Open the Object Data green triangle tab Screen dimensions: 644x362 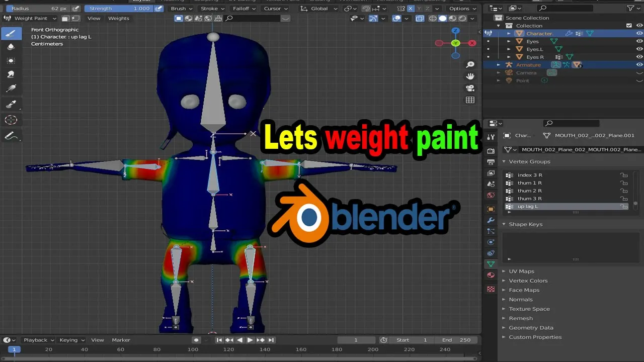coord(491,264)
